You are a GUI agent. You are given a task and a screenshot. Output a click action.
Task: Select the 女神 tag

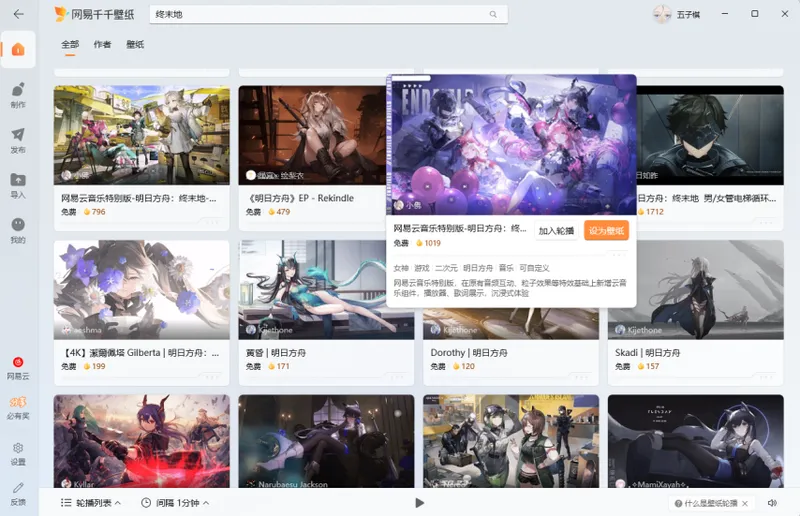(x=401, y=268)
